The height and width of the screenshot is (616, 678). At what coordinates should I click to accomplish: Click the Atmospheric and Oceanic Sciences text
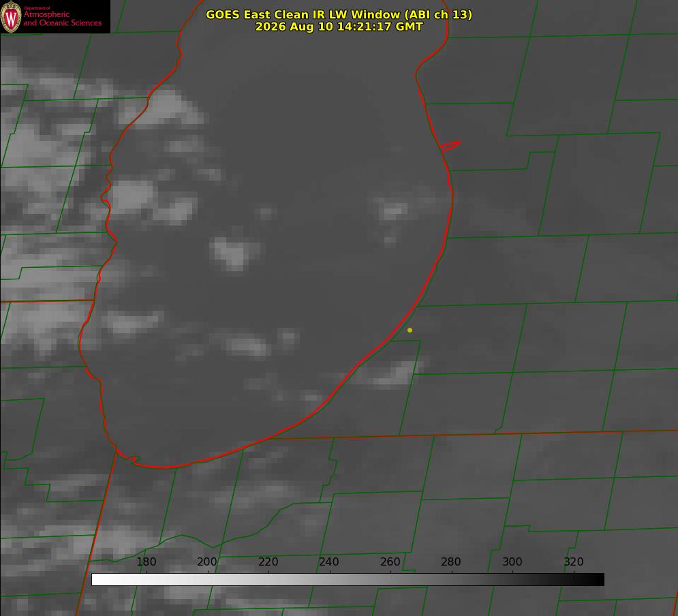point(62,18)
